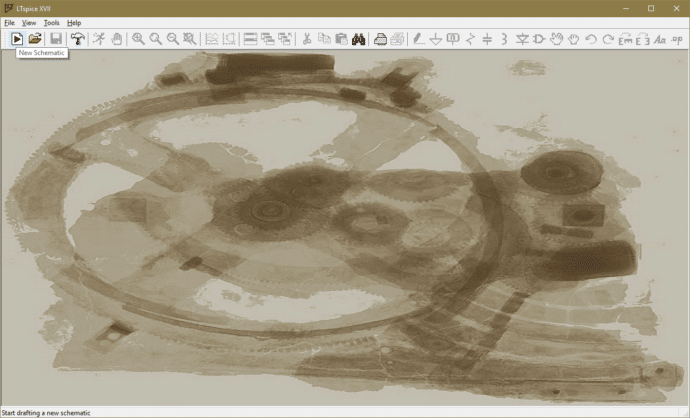Click the Print icon in toolbar
Viewport: 690px width, 418px height.
381,39
